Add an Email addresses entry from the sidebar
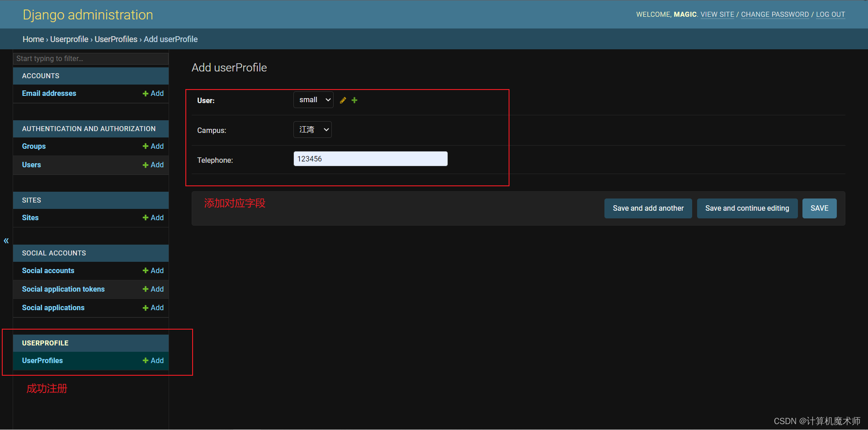The height and width of the screenshot is (430, 868). click(153, 93)
